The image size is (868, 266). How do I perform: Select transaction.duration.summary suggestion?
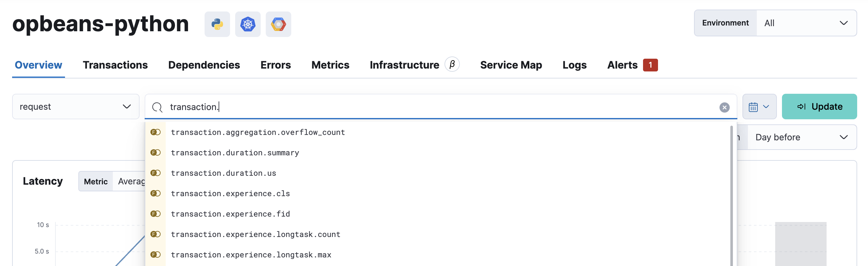pyautogui.click(x=235, y=153)
